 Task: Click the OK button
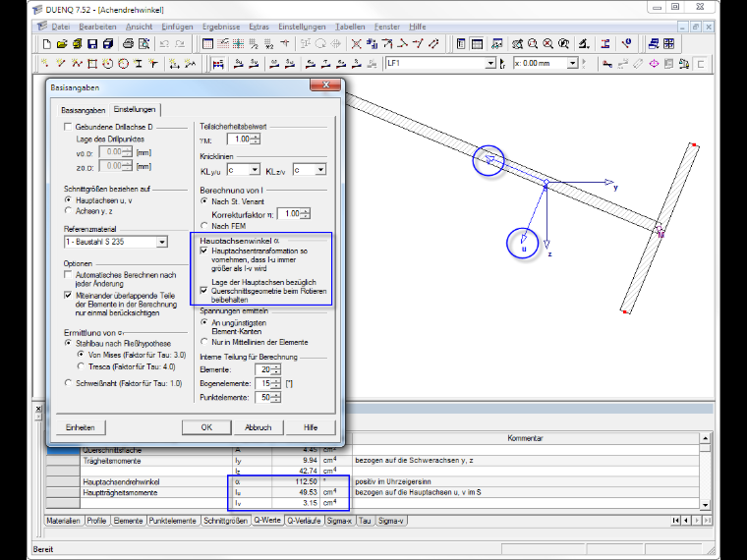click(206, 427)
